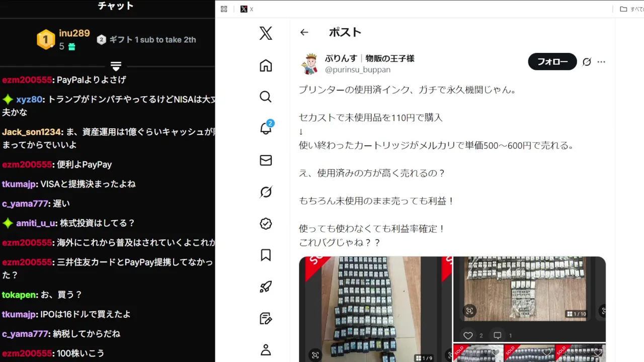The image size is (644, 362).
Task: Open top gifter inu289 in leaderboard
Action: 74,33
